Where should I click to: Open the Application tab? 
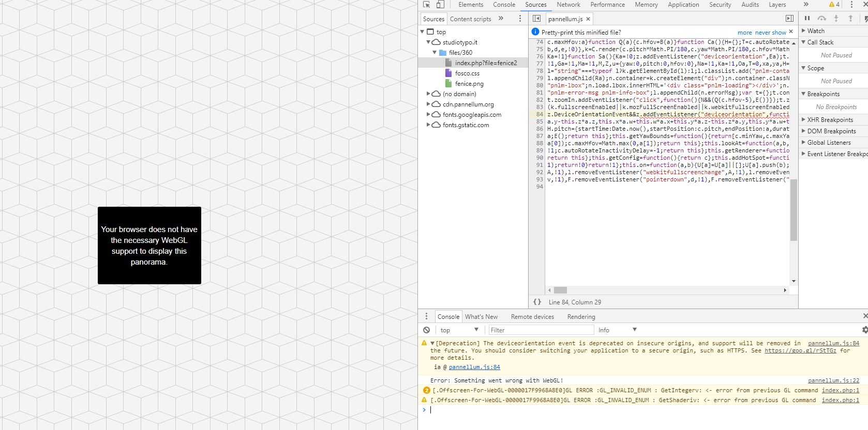point(683,5)
